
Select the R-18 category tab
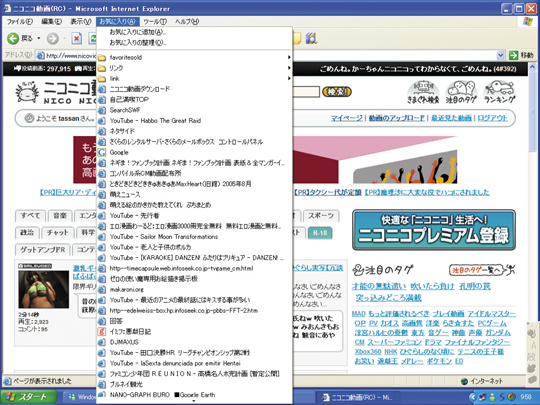coord(320,233)
